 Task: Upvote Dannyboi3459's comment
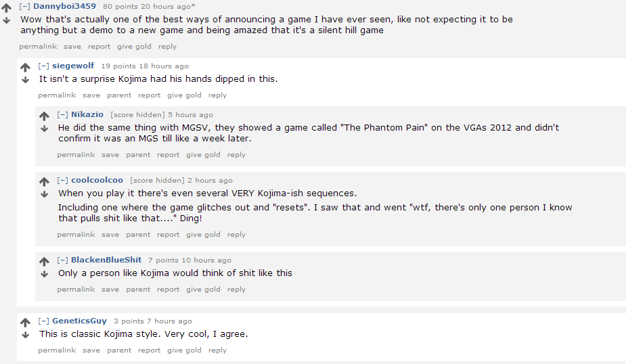7,7
